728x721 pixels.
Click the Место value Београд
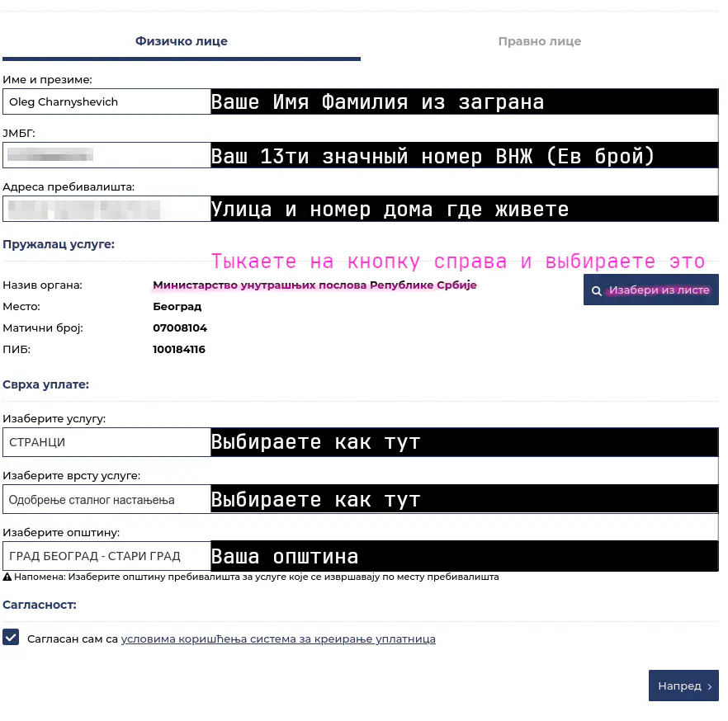[177, 307]
